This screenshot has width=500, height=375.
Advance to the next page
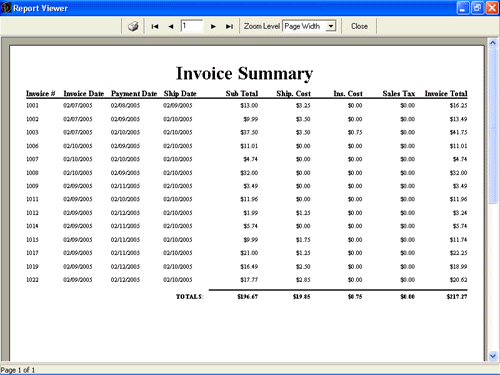(x=213, y=26)
